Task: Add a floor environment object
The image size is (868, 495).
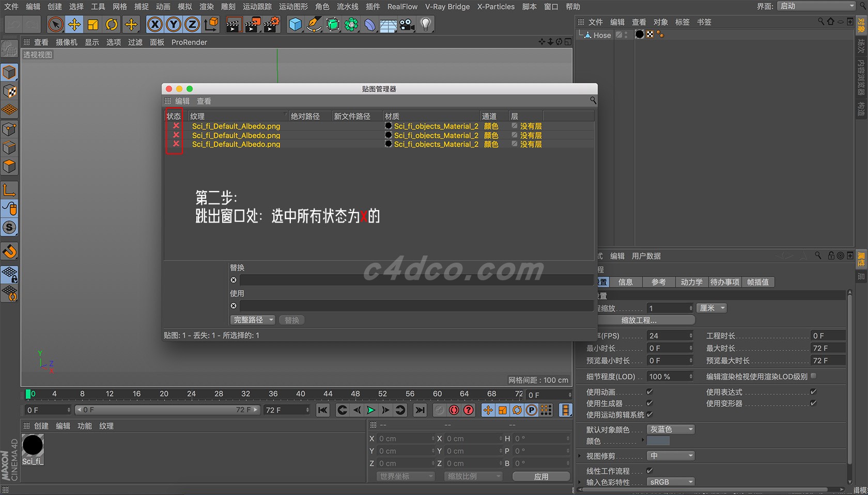Action: point(388,24)
